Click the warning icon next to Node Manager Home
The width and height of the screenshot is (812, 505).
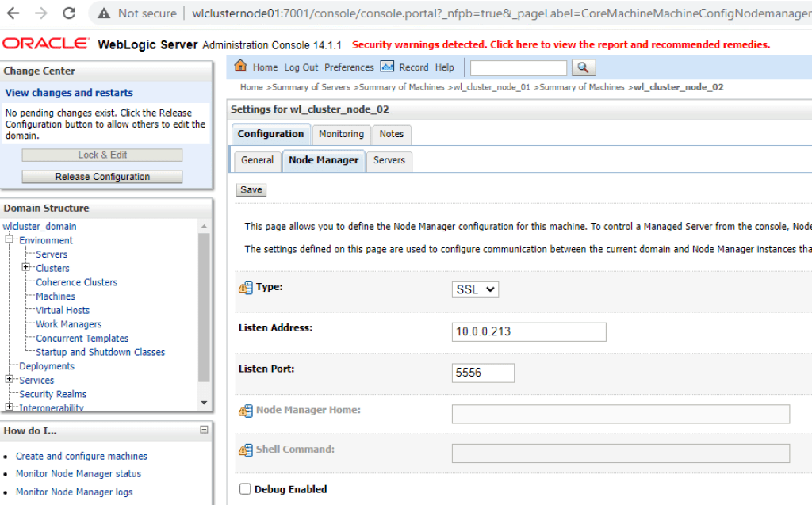point(245,411)
